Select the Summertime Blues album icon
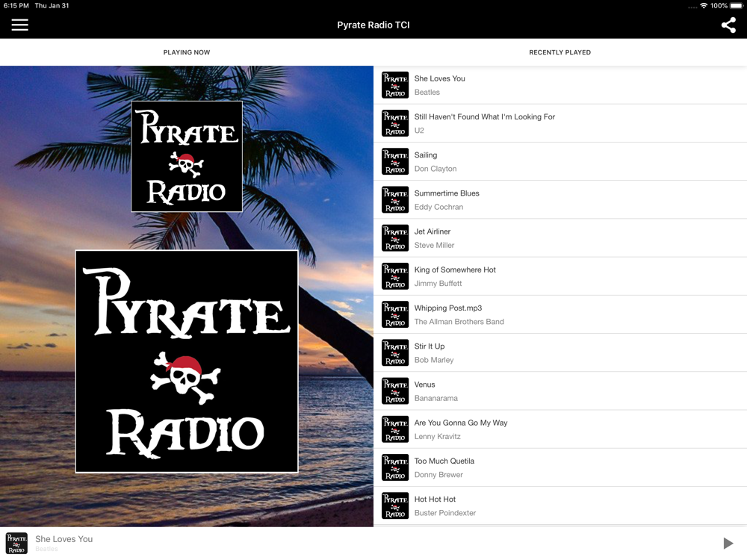The height and width of the screenshot is (560, 747). [395, 199]
